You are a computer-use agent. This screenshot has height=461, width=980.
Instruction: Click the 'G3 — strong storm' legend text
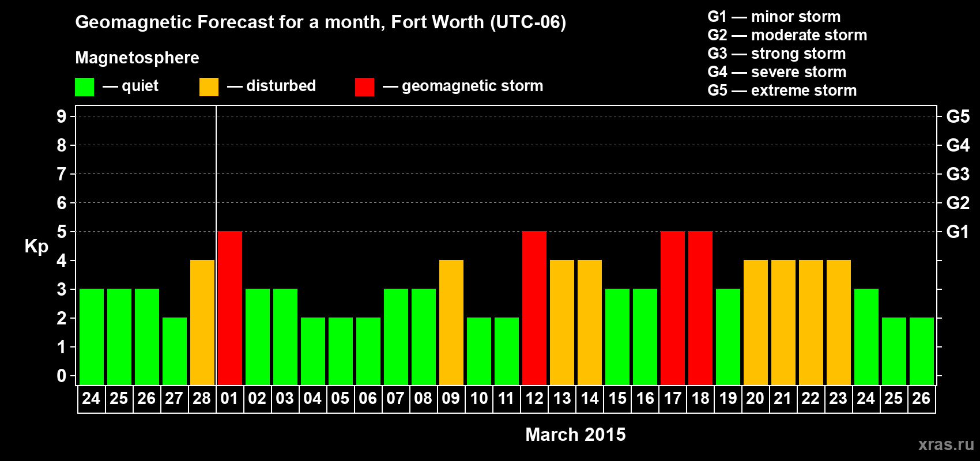pos(777,54)
